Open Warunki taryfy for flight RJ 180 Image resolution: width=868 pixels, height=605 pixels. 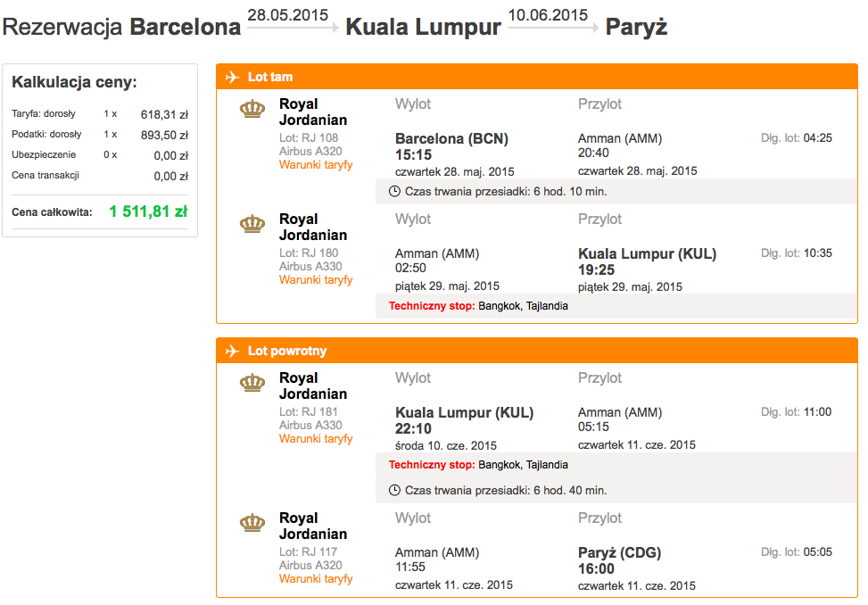click(316, 280)
